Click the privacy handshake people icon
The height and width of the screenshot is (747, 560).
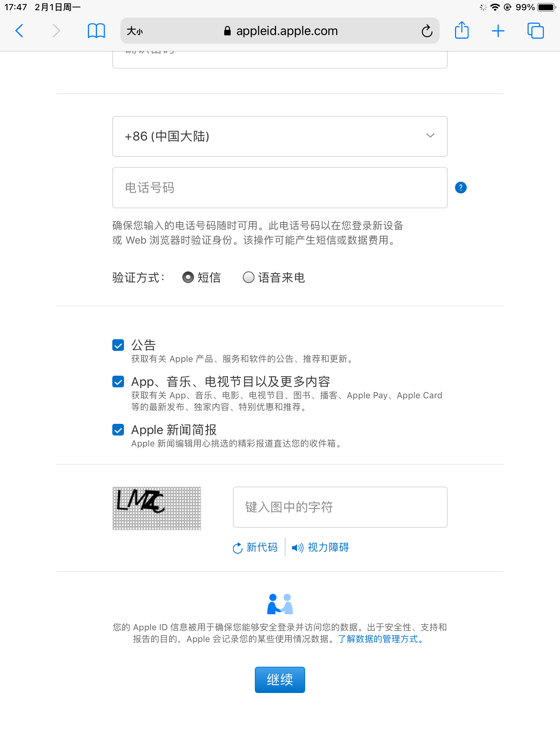pyautogui.click(x=280, y=604)
